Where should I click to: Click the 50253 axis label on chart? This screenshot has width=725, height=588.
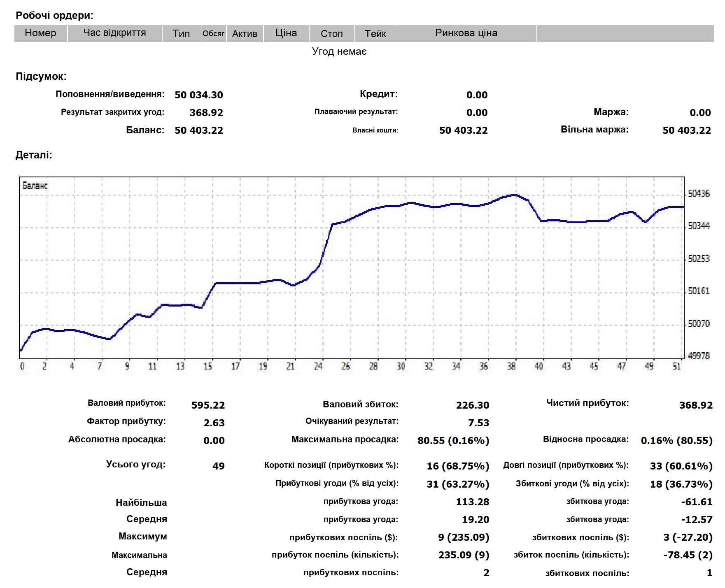coord(699,258)
